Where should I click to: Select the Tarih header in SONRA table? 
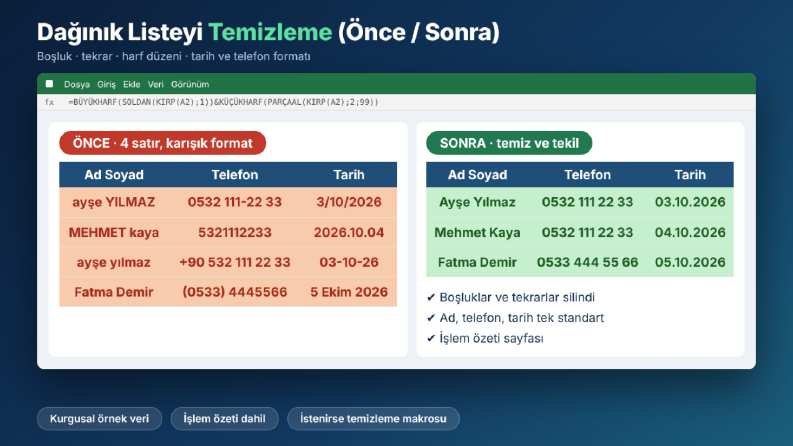[x=690, y=175]
